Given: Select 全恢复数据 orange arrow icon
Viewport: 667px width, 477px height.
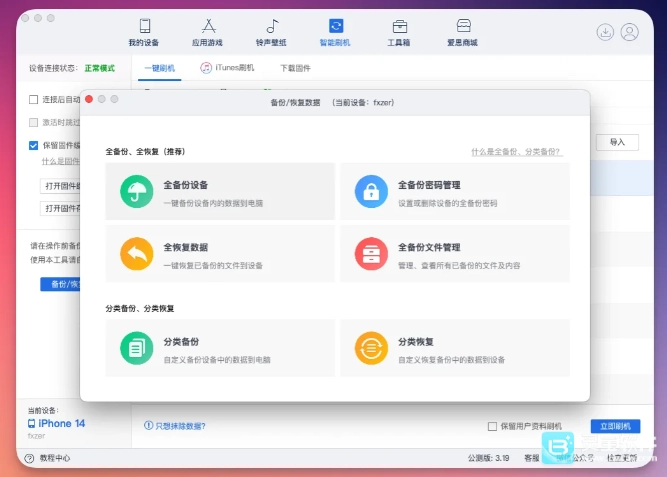Looking at the screenshot, I should point(136,254).
